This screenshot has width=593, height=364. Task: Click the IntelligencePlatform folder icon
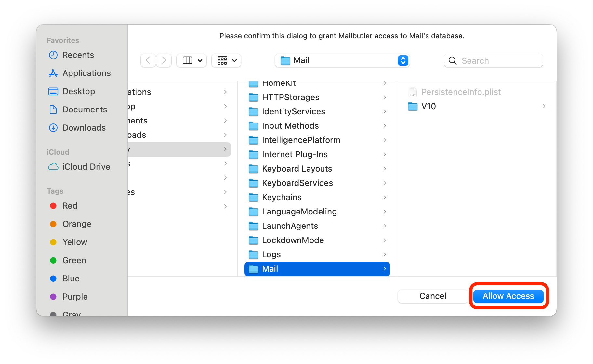click(x=253, y=140)
